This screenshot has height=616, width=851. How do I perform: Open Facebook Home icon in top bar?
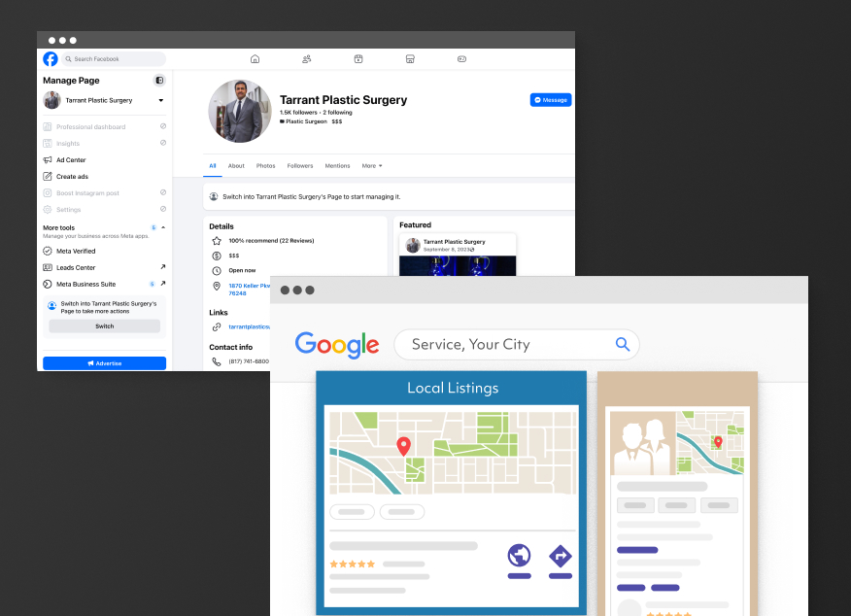tap(255, 58)
